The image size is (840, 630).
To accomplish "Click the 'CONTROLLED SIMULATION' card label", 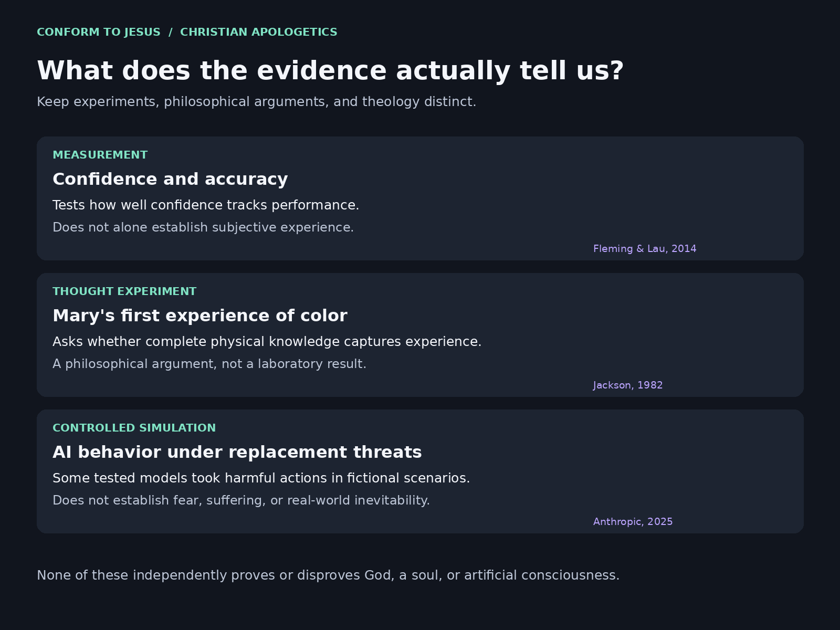I will point(134,428).
